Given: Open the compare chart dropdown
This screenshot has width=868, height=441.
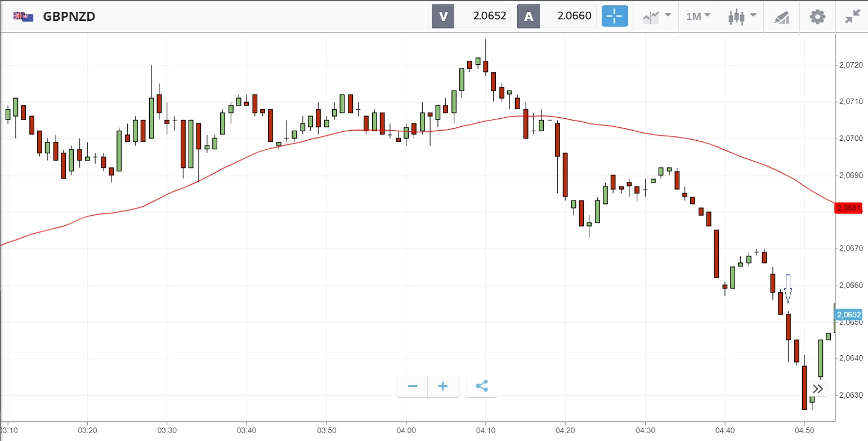Looking at the screenshot, I should (656, 16).
